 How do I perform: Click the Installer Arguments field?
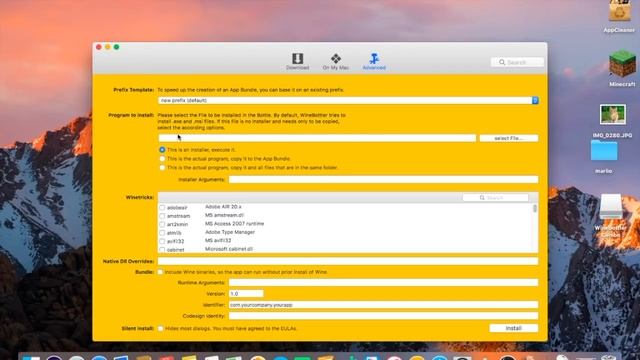click(383, 180)
